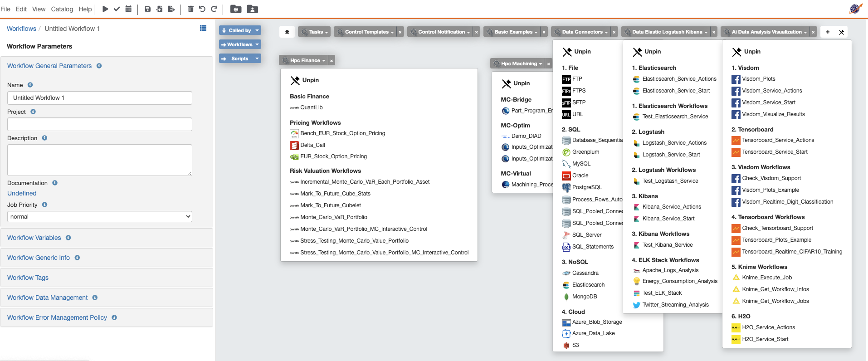The height and width of the screenshot is (361, 868).
Task: Select the Twitter_Streaming_Analysis workflow
Action: click(x=670, y=305)
